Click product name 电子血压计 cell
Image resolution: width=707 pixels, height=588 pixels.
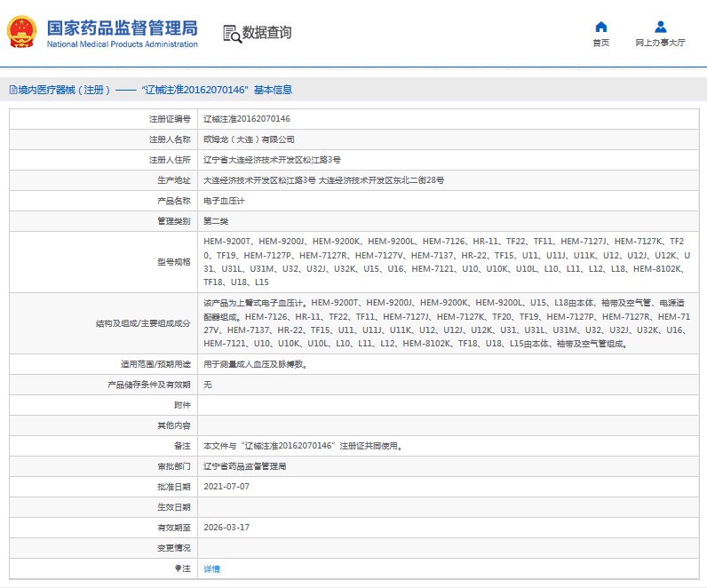pos(224,201)
